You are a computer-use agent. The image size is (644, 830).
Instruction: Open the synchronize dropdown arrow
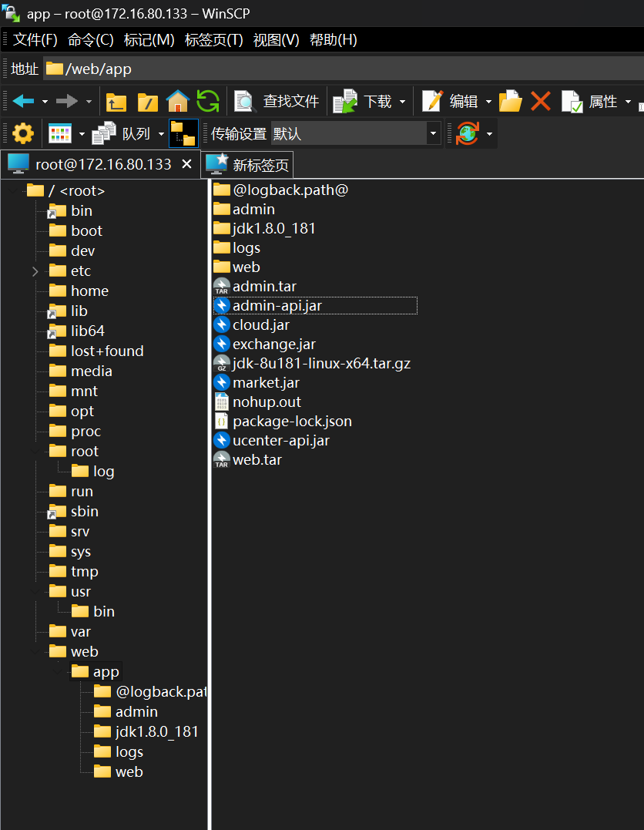(489, 134)
